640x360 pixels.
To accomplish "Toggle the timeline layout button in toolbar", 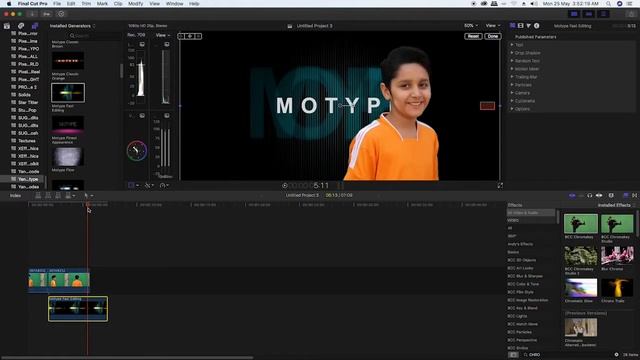I will pos(589,14).
